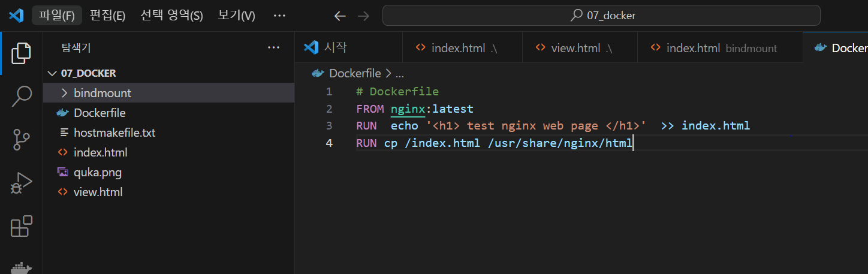Click the text file icon of hostmakefile.txt

coord(64,133)
